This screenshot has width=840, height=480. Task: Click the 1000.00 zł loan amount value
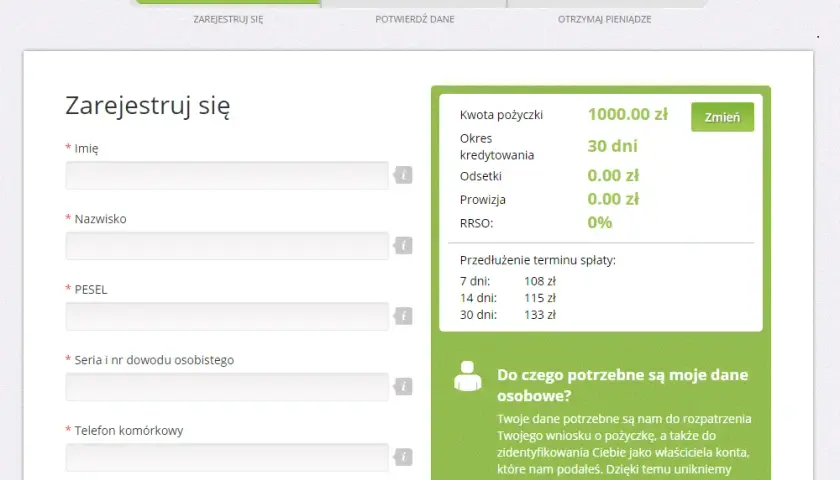(628, 114)
